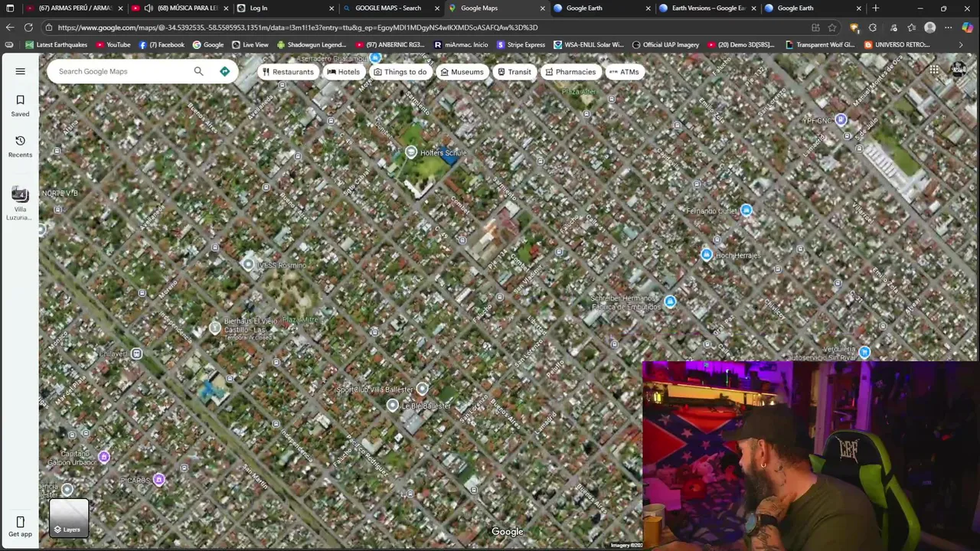
Task: Open the Saved places panel
Action: click(20, 106)
